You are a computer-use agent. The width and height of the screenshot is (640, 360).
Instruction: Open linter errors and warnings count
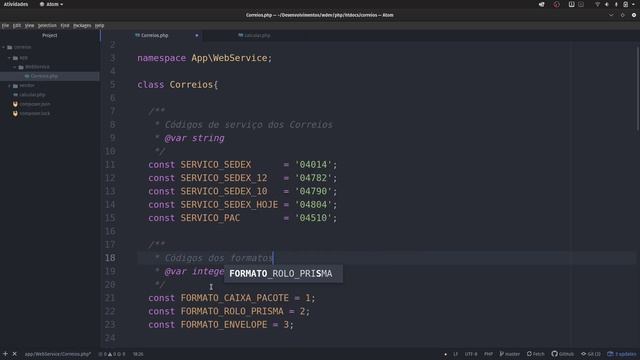[x=112, y=354]
